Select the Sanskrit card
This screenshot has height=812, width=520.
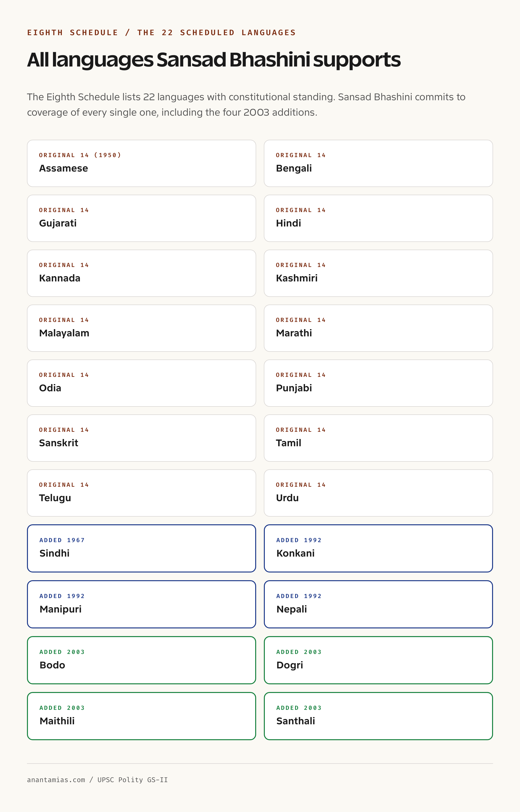tap(142, 438)
